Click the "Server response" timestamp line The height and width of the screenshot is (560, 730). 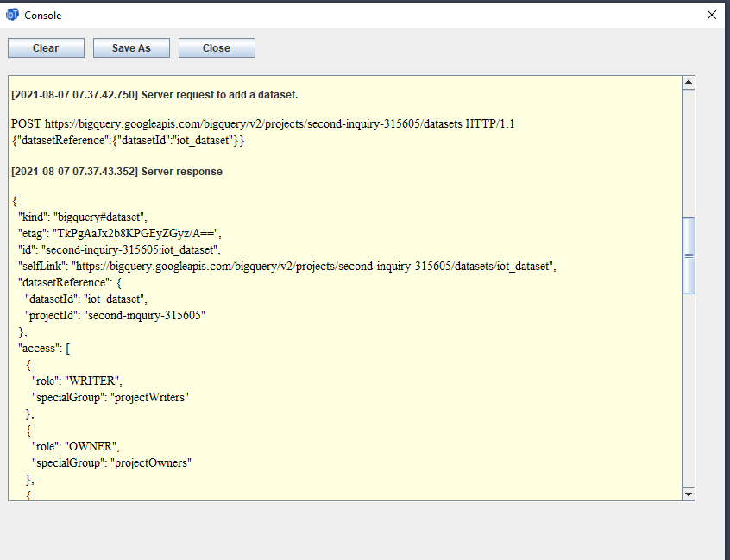pos(116,172)
